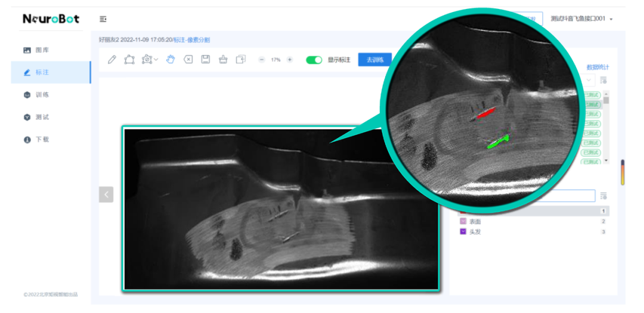Click the label list settings icon
Viewport: 644px width, 313px height.
603,196
